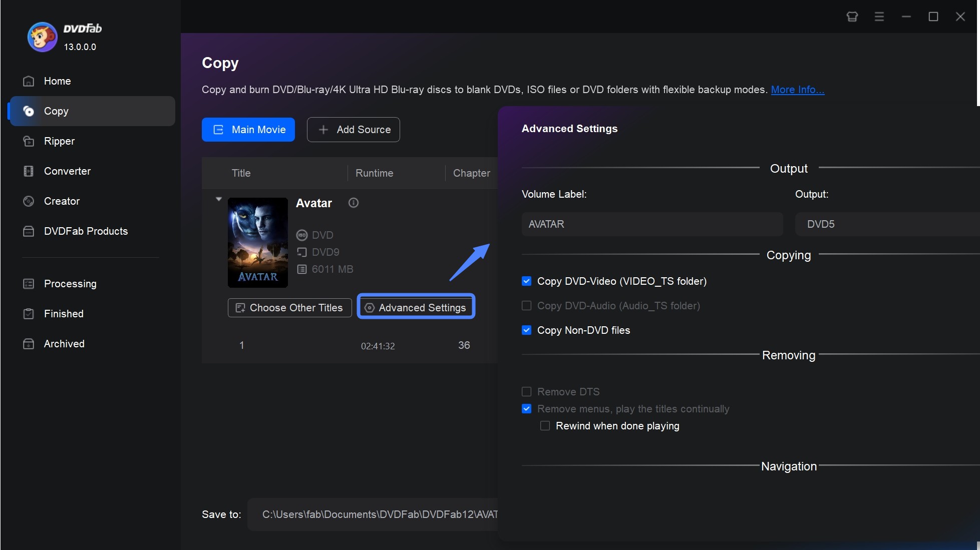980x550 pixels.
Task: Toggle Copy DVD-Video VIDEO_TS folder checkbox
Action: 527,281
